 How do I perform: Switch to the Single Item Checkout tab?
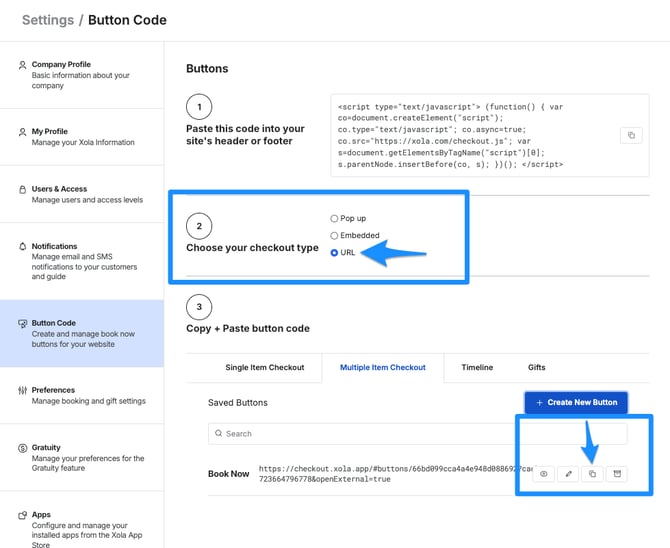pyautogui.click(x=264, y=368)
